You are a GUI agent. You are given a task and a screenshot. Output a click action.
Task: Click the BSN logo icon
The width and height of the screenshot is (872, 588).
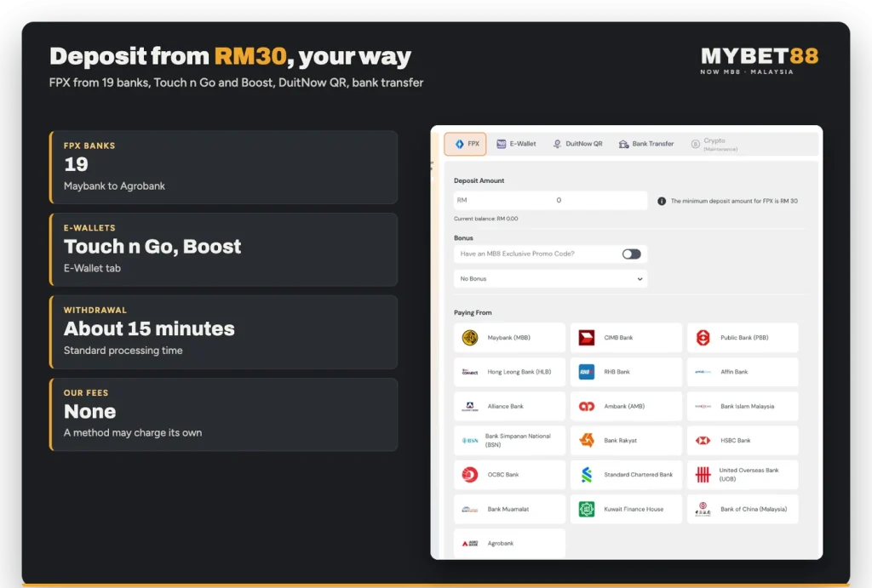[470, 440]
